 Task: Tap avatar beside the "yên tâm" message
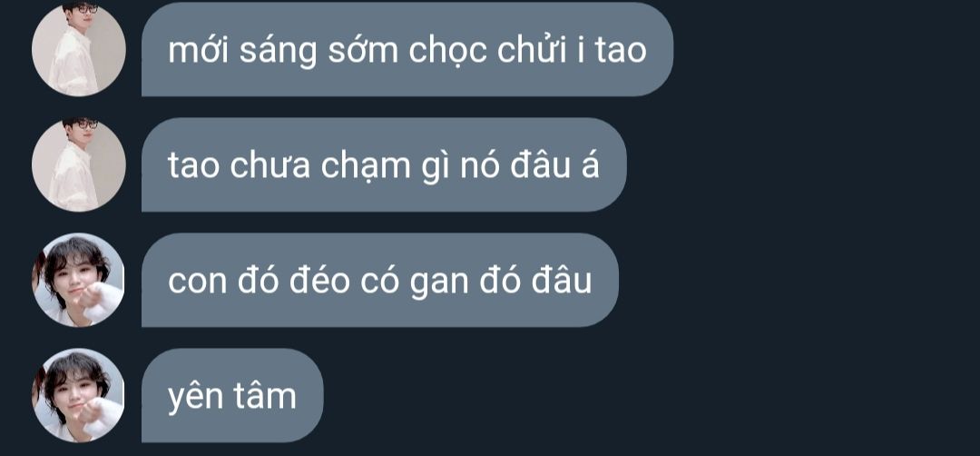pos(79,395)
